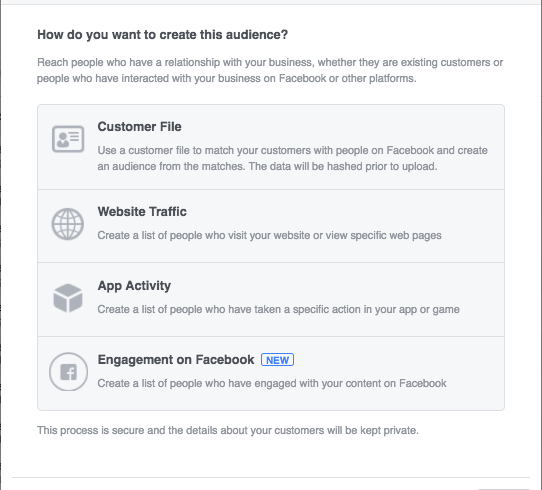Select the Website Traffic heading

pyautogui.click(x=142, y=211)
